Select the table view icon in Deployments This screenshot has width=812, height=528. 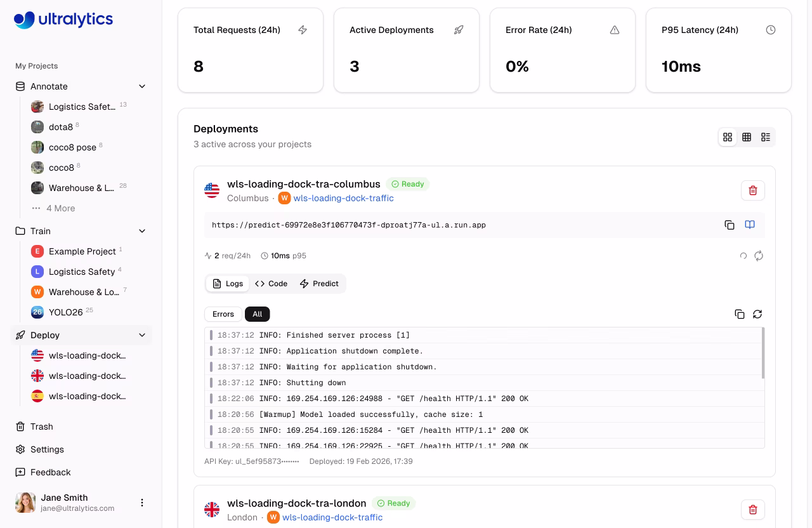747,136
